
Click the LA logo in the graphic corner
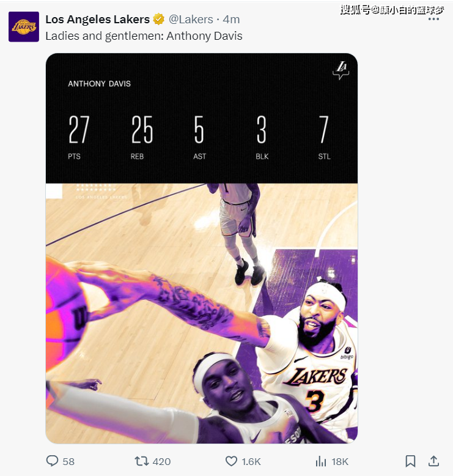coord(341,71)
